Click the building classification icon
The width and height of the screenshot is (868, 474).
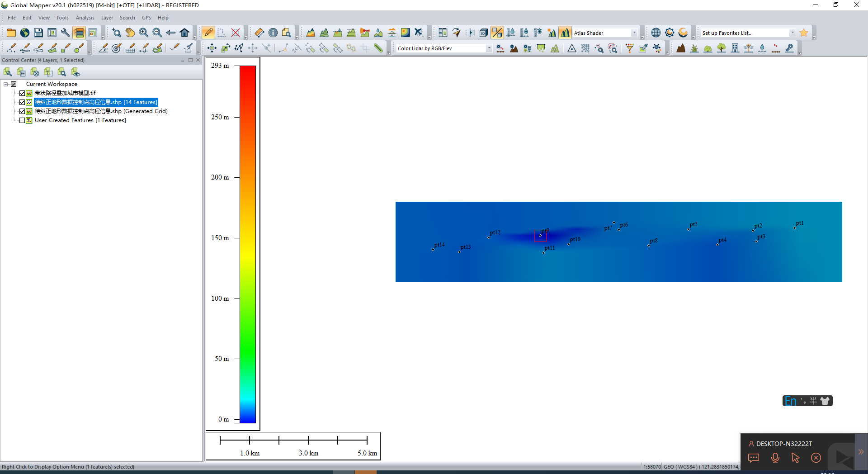(x=735, y=48)
